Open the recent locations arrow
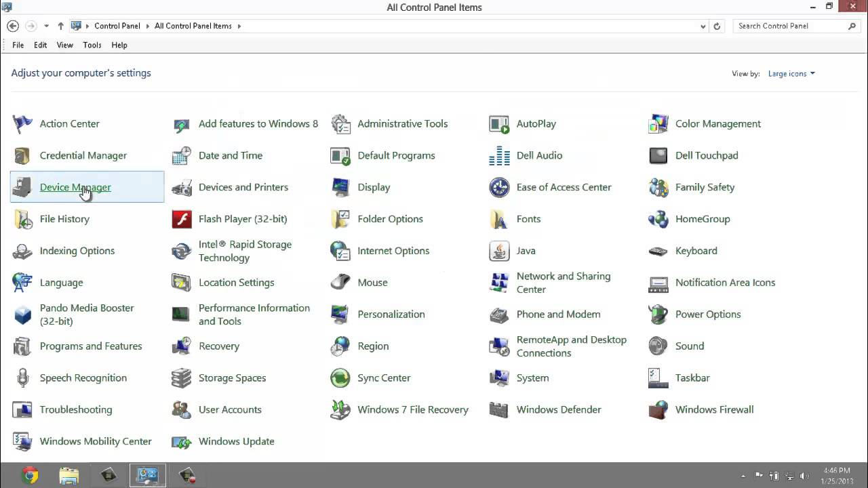The height and width of the screenshot is (488, 868). 46,26
